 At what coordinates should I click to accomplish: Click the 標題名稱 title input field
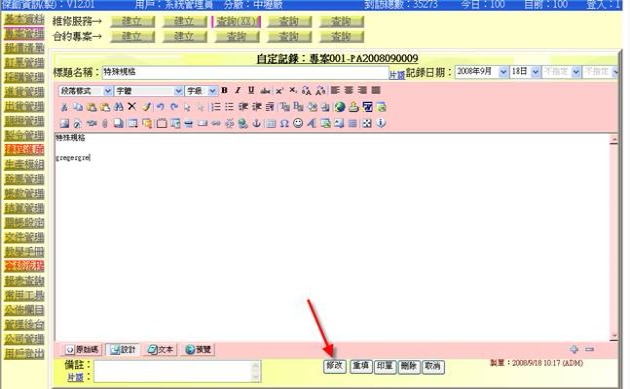coord(245,72)
